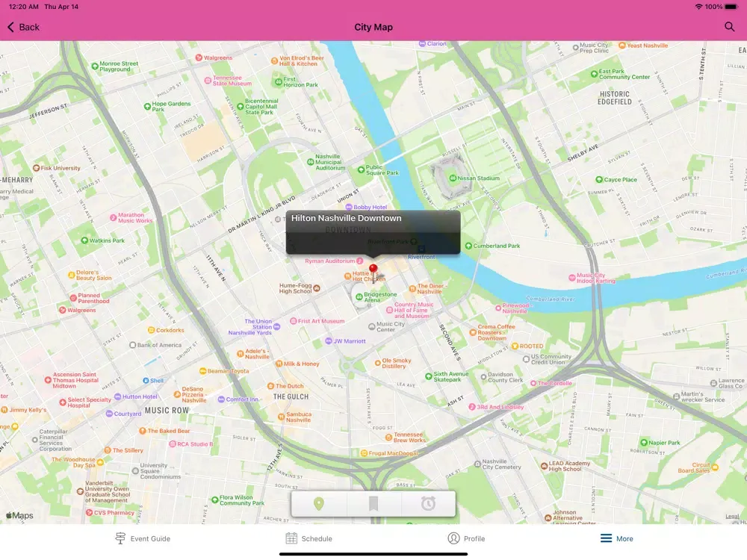
Task: Open search with the magnifier icon
Action: [729, 27]
